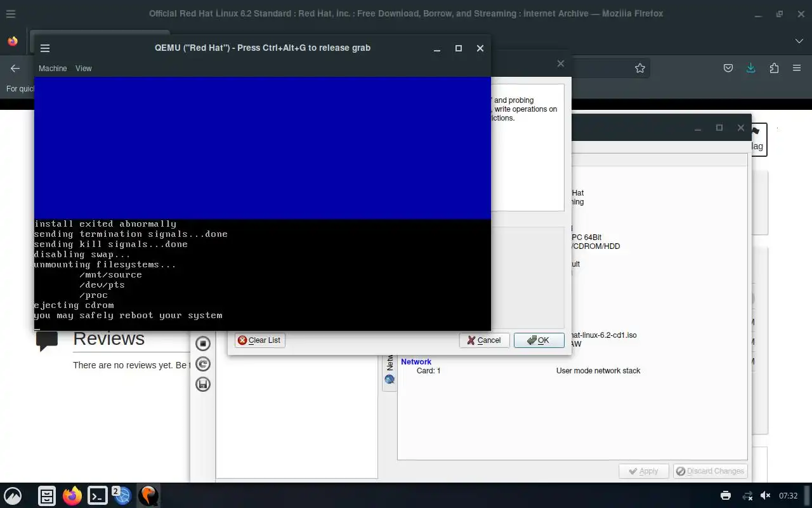Screen dimensions: 812x508
Task: Click the Reviews speech bubble icon
Action: click(x=47, y=341)
